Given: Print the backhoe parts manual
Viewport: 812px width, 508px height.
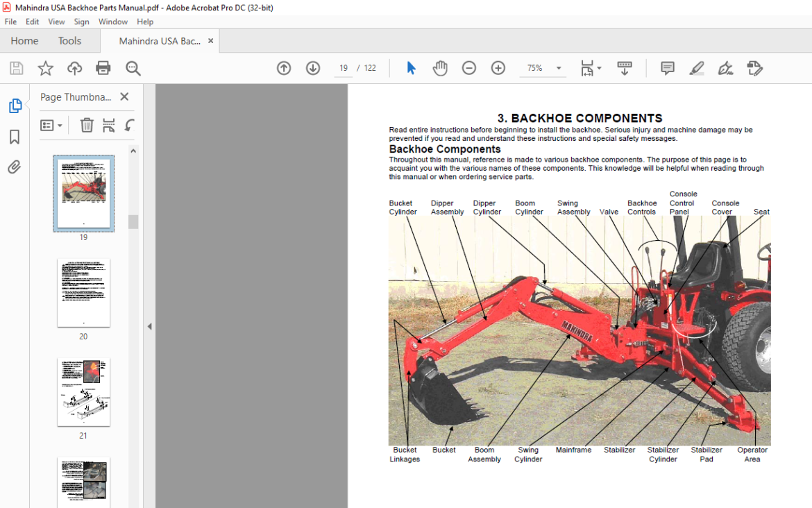Looking at the screenshot, I should tap(103, 67).
